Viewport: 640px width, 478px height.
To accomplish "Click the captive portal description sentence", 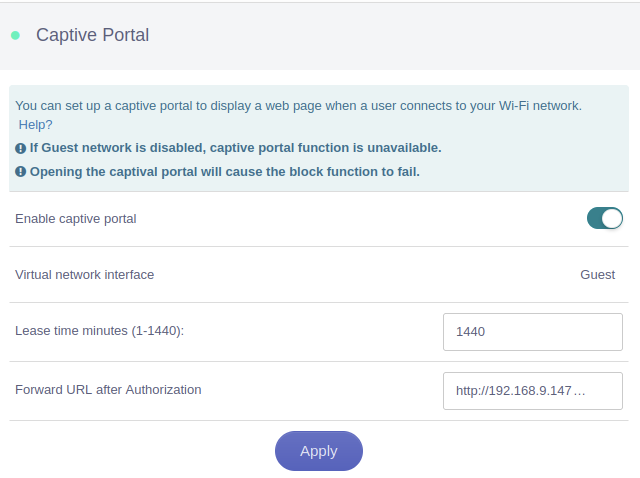I will [298, 105].
